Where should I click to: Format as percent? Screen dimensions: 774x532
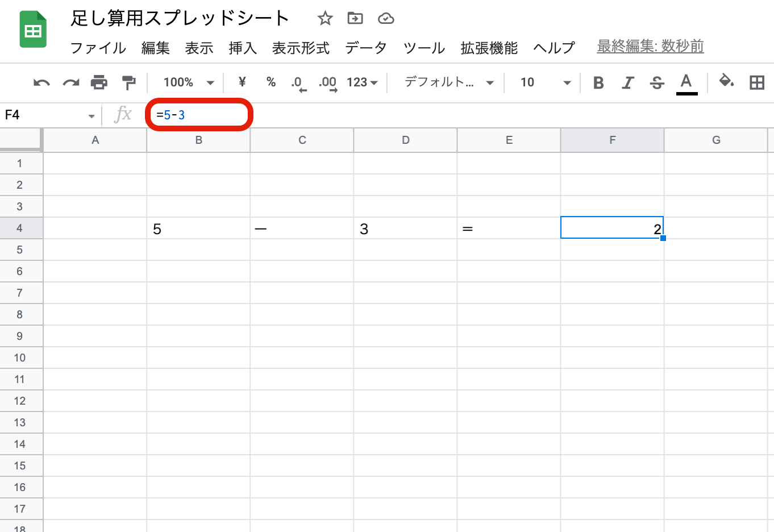point(271,82)
